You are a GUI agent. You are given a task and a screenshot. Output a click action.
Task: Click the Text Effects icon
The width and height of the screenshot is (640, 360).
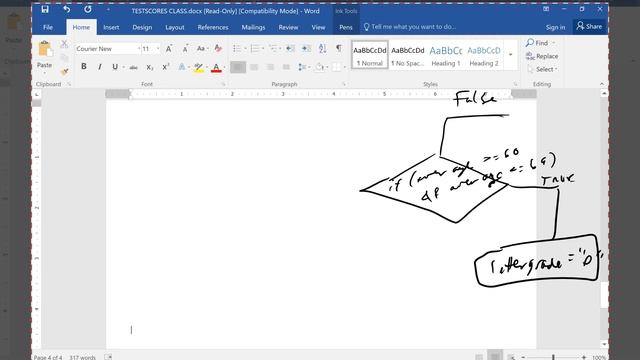click(182, 67)
